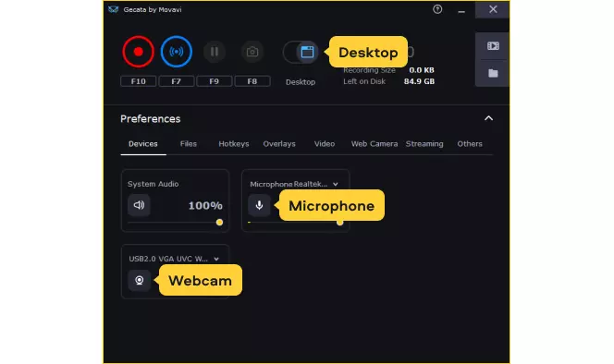Toggle the microphone icon button

pos(259,205)
